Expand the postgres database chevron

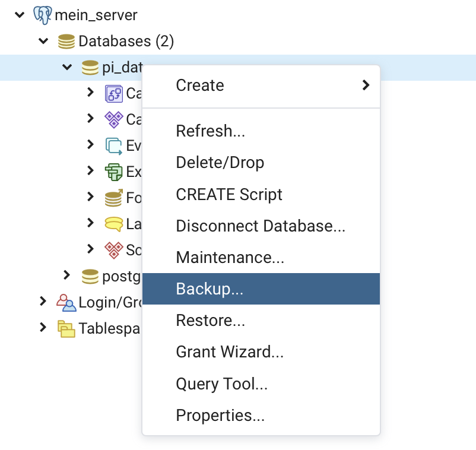click(67, 275)
